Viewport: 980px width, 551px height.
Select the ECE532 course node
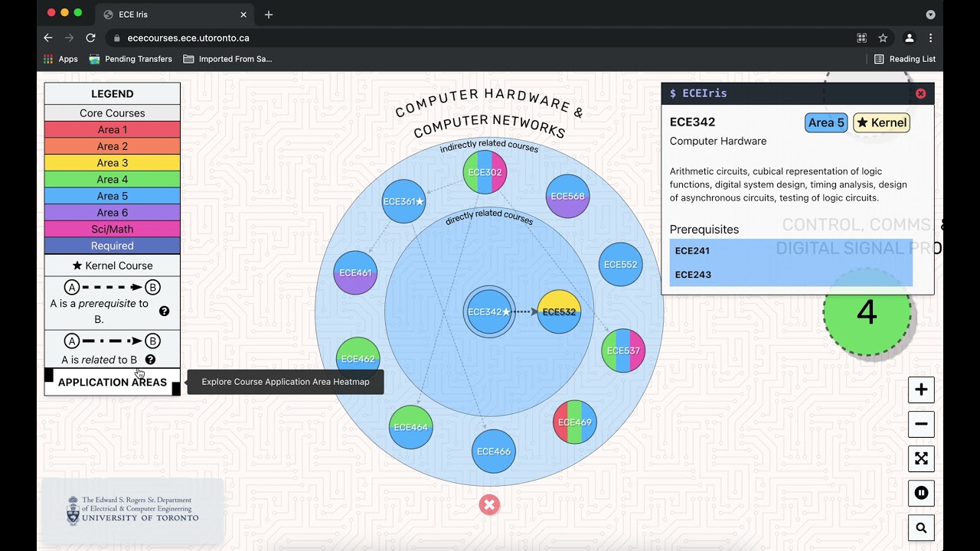559,311
